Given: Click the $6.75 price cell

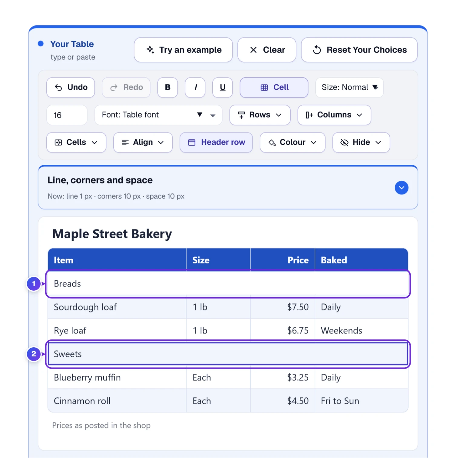Looking at the screenshot, I should (283, 330).
